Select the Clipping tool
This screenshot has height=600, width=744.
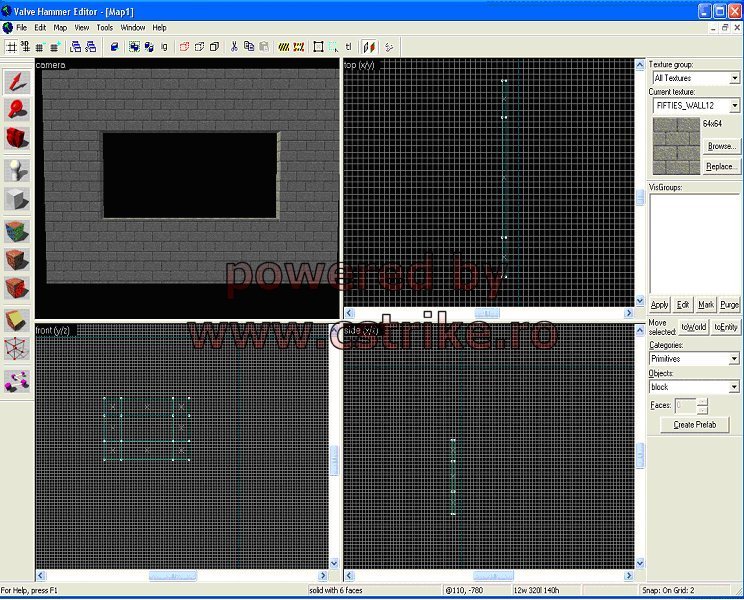tap(17, 320)
